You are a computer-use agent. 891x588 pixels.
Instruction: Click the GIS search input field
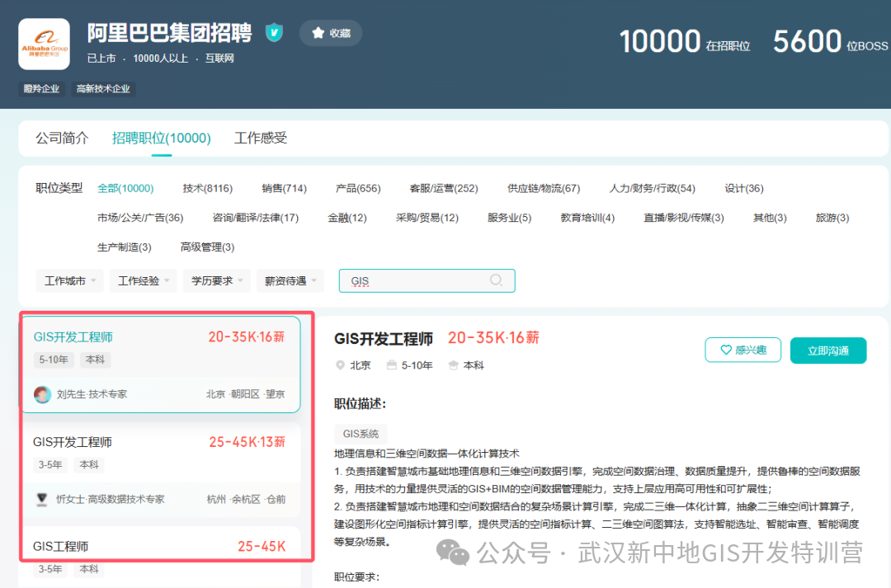(427, 280)
